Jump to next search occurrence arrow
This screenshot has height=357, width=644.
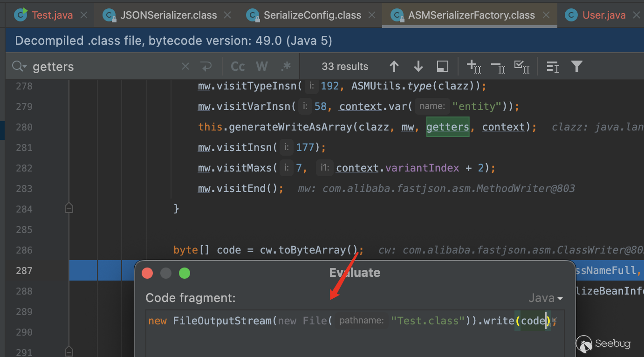click(418, 67)
